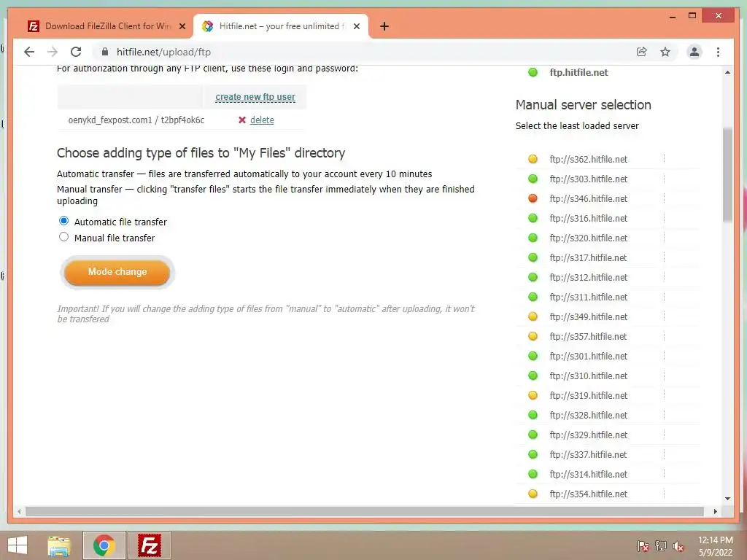Click the red X delete icon
This screenshot has width=747, height=560.
(242, 120)
